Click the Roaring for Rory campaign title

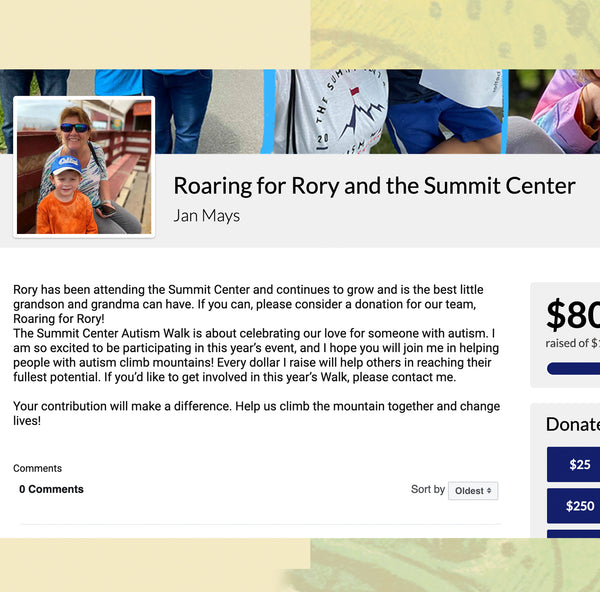374,186
